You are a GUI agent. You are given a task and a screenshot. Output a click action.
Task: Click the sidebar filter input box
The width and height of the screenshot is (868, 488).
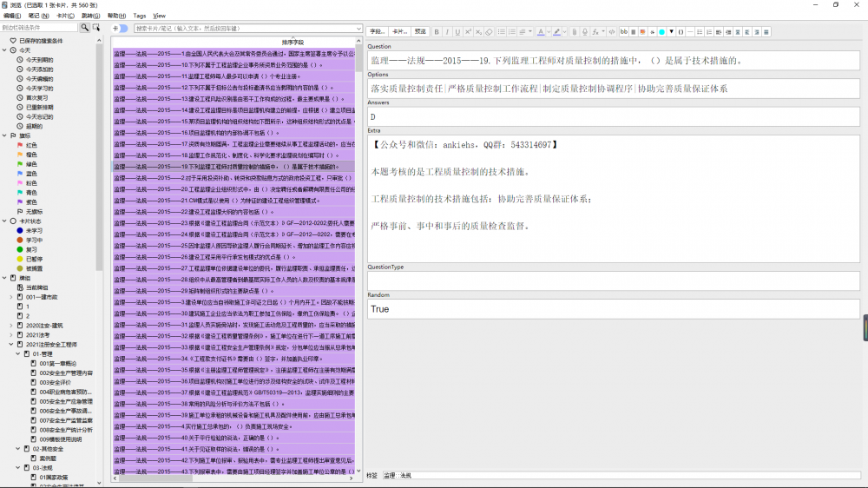coord(39,27)
